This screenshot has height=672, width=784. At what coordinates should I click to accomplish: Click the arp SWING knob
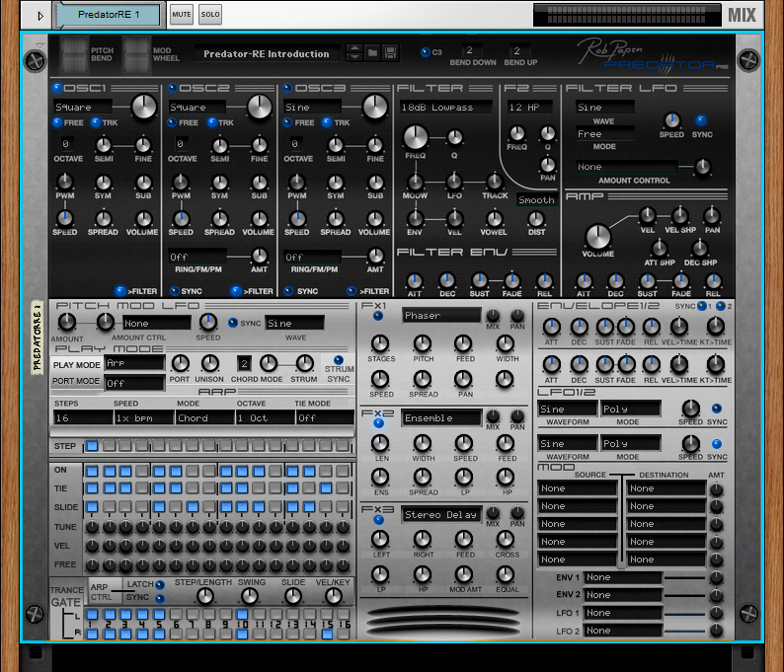(x=250, y=596)
